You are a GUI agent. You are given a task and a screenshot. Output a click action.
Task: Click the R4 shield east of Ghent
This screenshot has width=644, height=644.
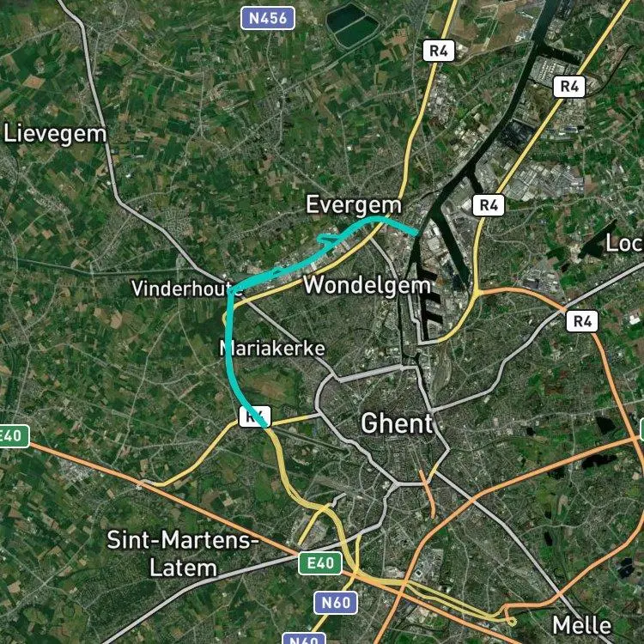[x=582, y=321]
